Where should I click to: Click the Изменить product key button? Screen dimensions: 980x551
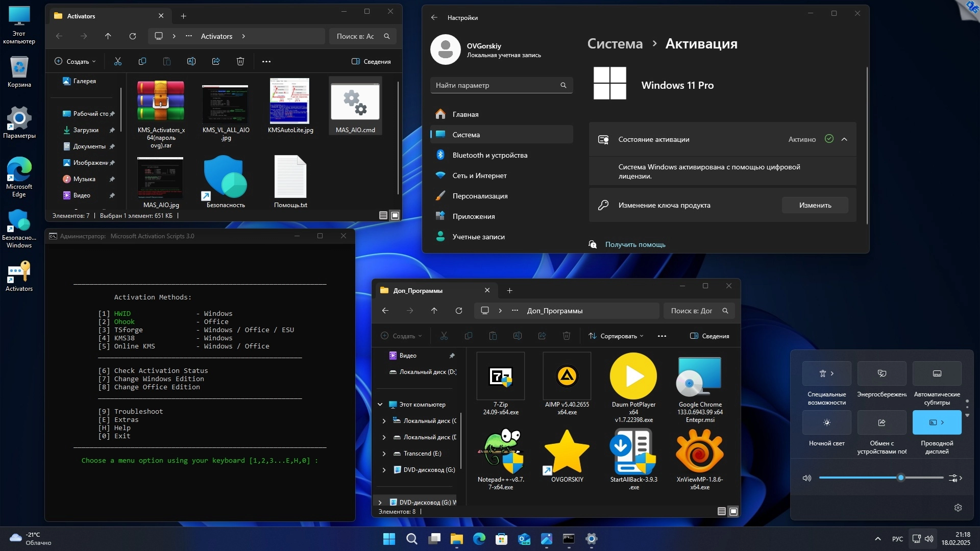click(815, 205)
